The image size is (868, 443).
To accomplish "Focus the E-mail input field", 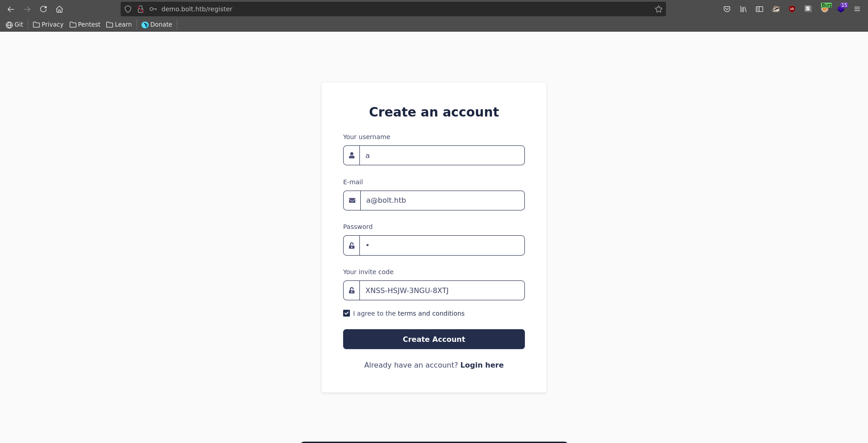I will (442, 201).
